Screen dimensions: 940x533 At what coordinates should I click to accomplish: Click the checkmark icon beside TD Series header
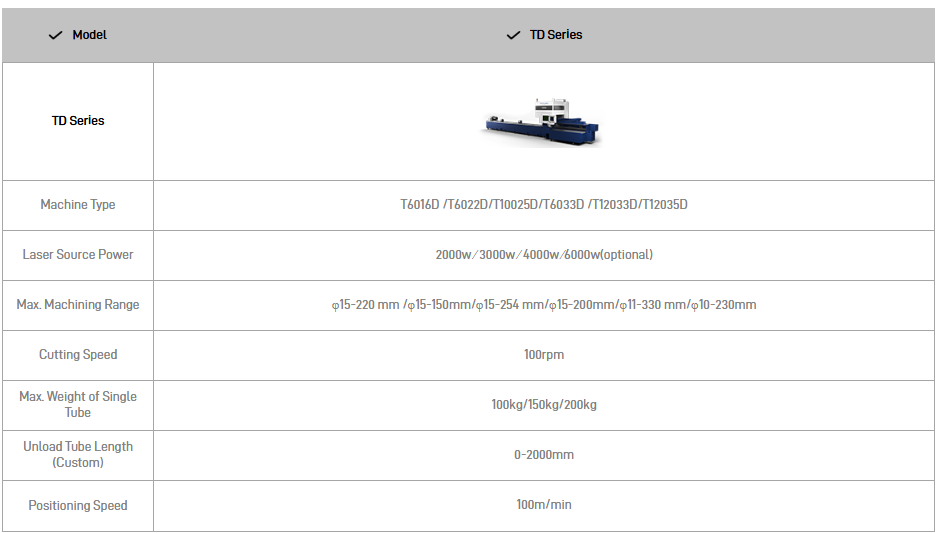pos(513,35)
